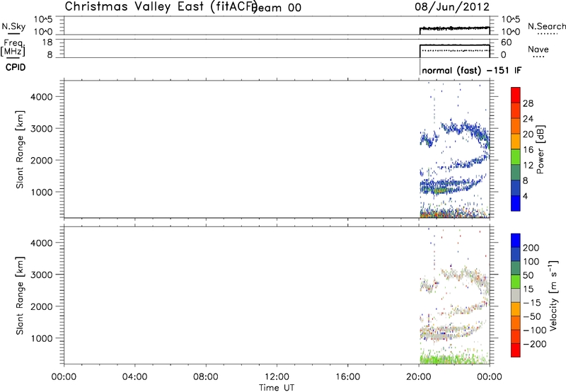Click the 16 label on Power colorbar

click(x=528, y=150)
